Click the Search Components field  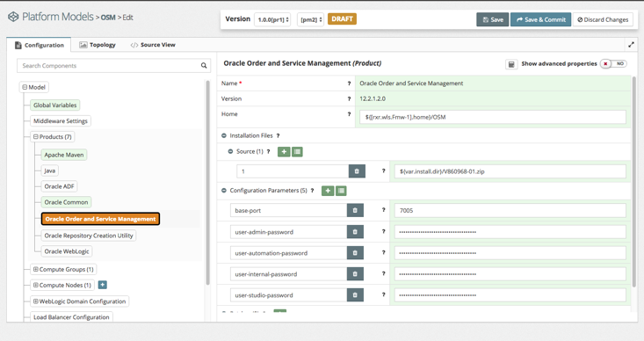tap(113, 65)
